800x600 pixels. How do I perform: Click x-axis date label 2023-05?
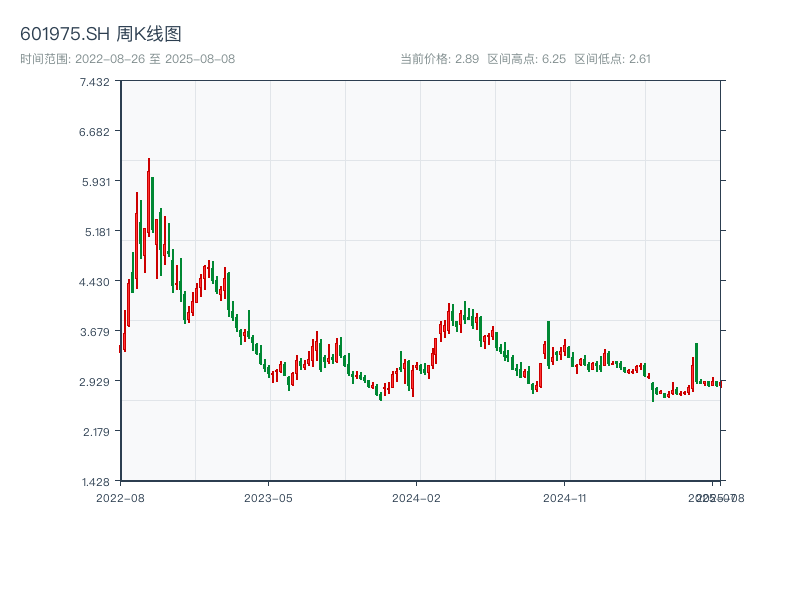pyautogui.click(x=268, y=498)
